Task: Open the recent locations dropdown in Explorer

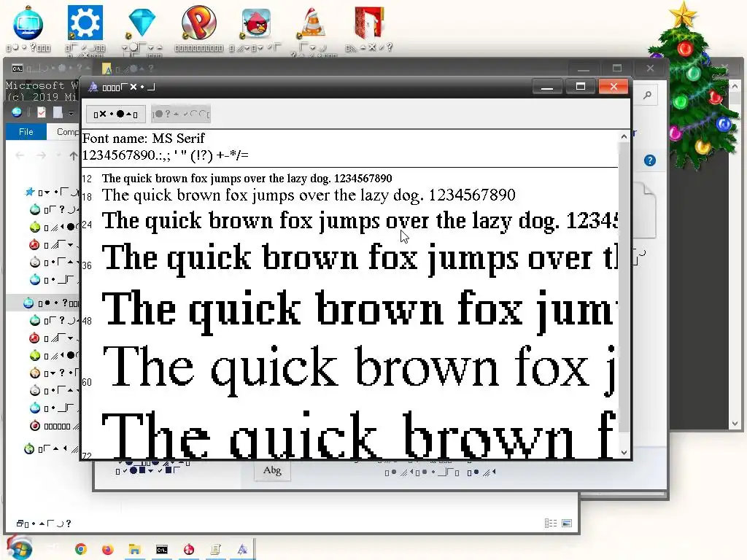Action: click(x=58, y=156)
